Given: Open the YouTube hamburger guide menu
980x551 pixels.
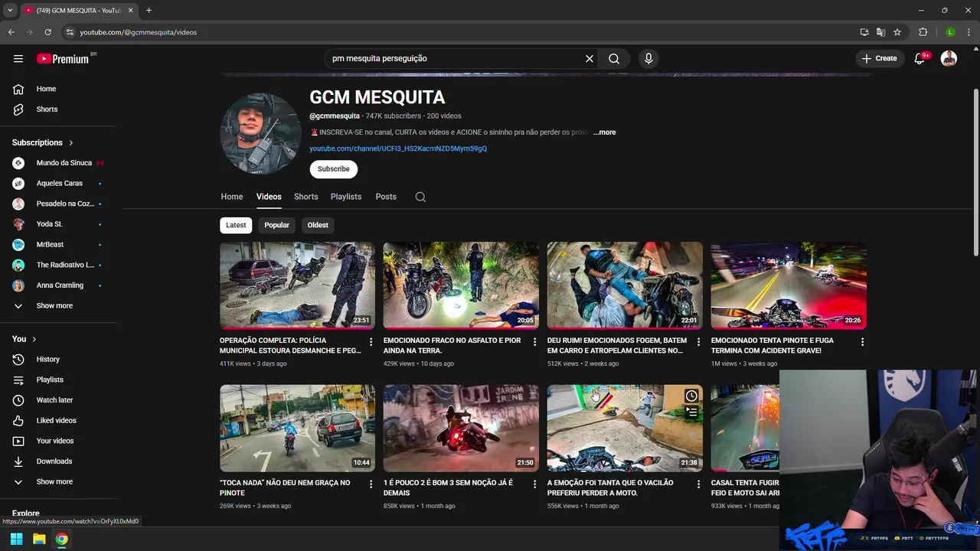Looking at the screenshot, I should click(x=18, y=58).
